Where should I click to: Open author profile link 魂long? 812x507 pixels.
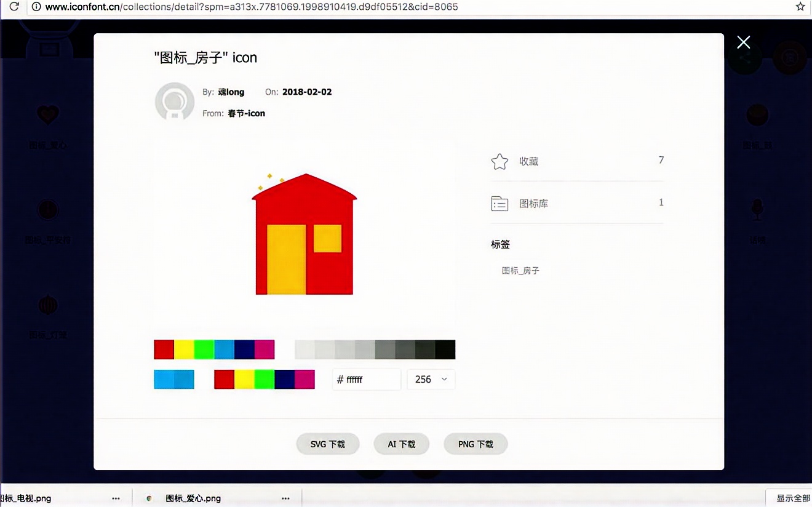231,92
